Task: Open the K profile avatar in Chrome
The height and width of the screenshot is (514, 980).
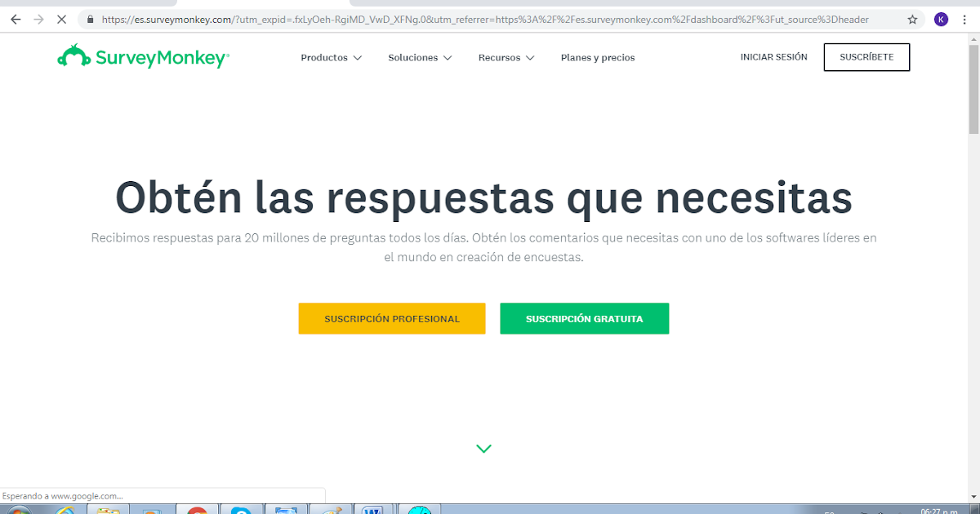Action: (x=941, y=19)
